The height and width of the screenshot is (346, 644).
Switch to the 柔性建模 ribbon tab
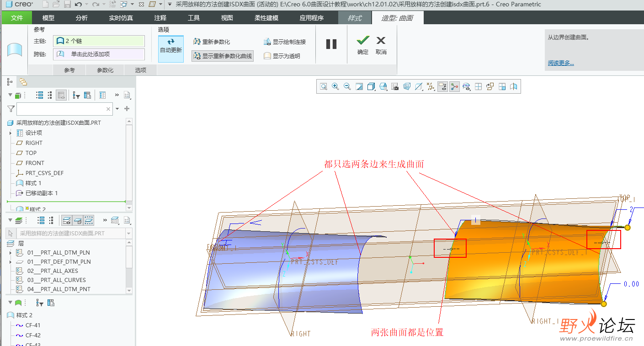coord(266,18)
